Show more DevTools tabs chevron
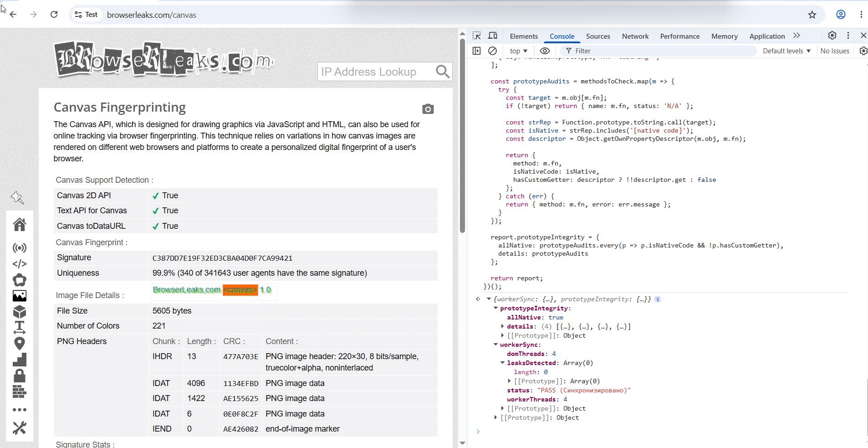 (797, 36)
